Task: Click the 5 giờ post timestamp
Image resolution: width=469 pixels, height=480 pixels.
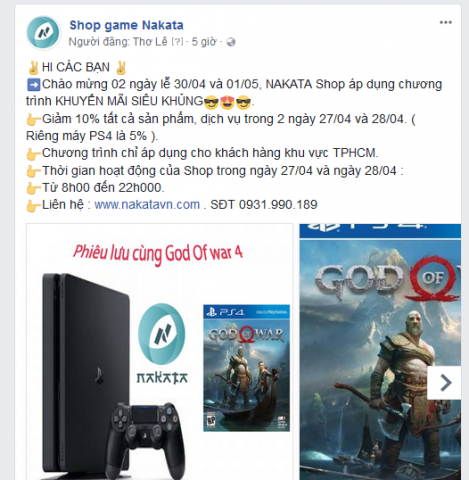Action: 204,42
